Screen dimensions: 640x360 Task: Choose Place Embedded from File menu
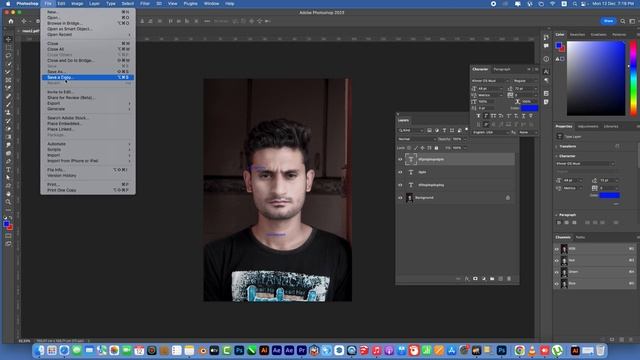coord(88,123)
